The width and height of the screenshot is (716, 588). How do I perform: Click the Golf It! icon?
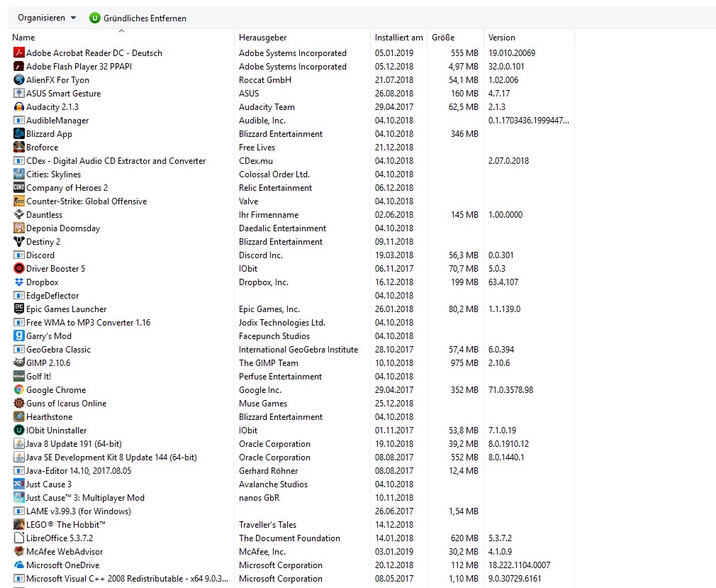pos(18,376)
